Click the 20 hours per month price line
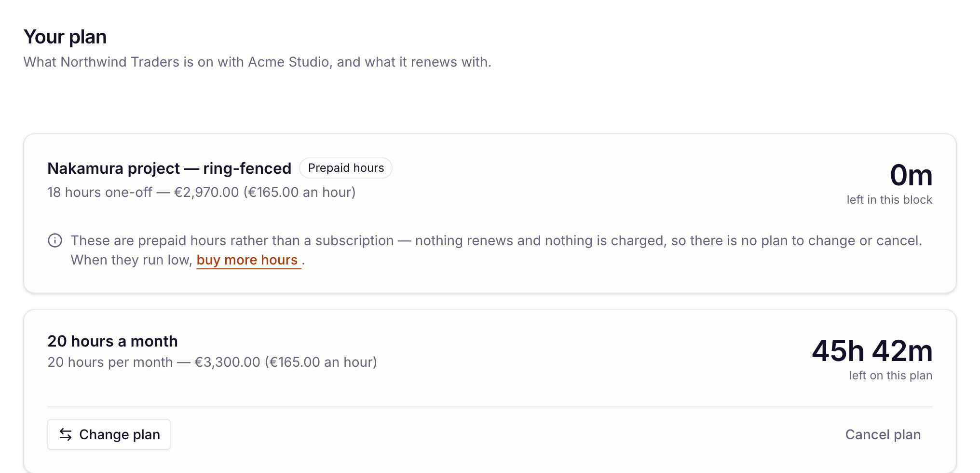 pyautogui.click(x=212, y=362)
